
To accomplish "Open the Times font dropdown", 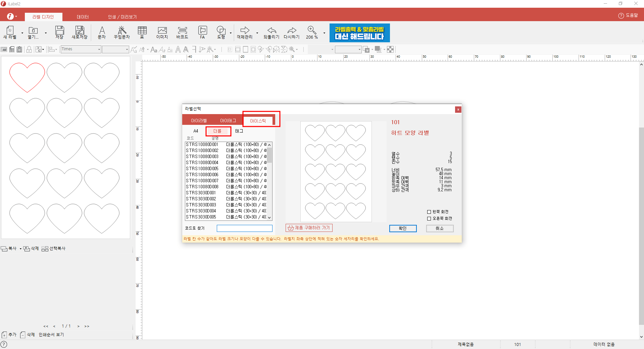I will click(99, 50).
